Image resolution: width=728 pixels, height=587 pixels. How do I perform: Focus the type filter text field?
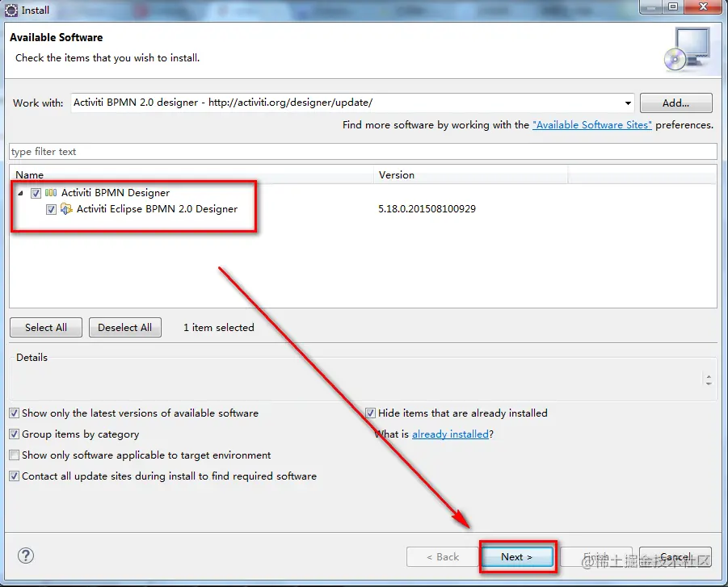363,152
